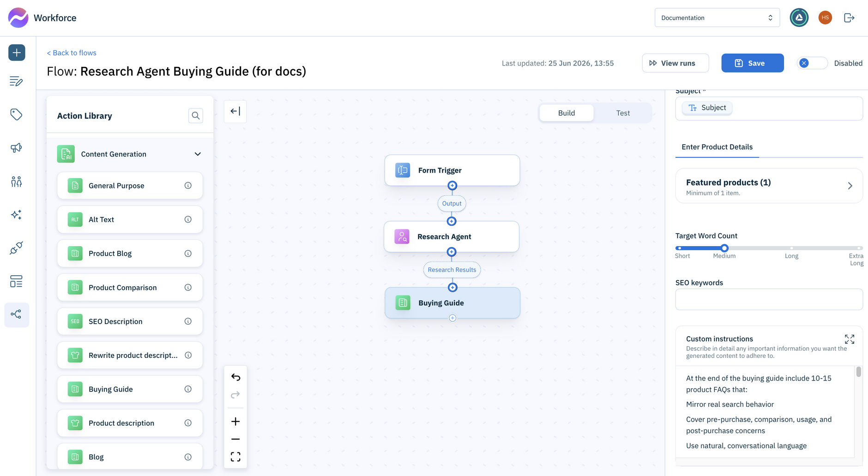Add the SEO Description action from library
Viewport: 868px width, 476px height.
coord(130,321)
